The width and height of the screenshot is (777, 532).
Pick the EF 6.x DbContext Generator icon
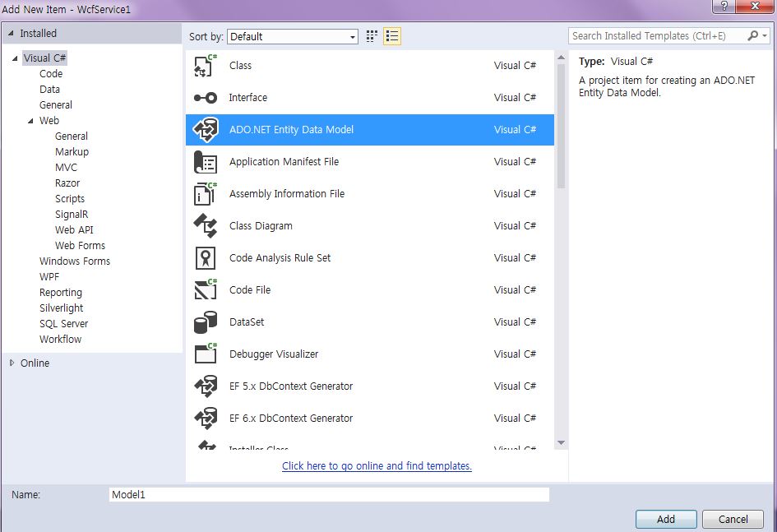click(206, 419)
